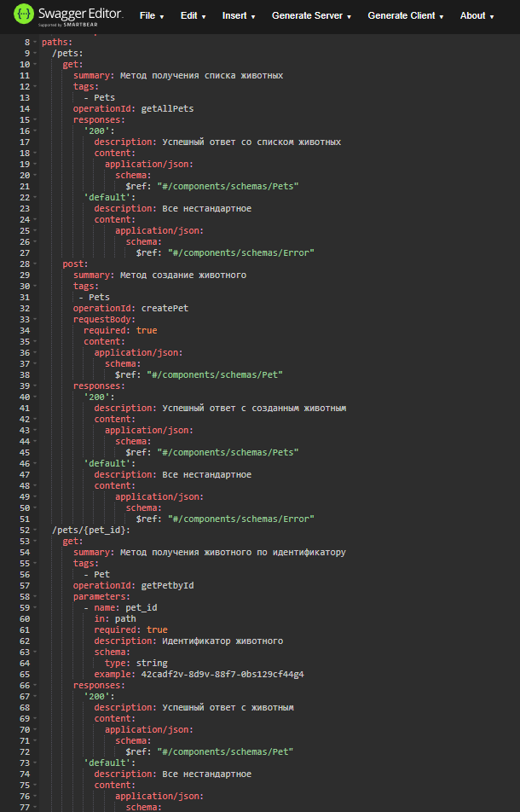Open the About menu

click(477, 16)
